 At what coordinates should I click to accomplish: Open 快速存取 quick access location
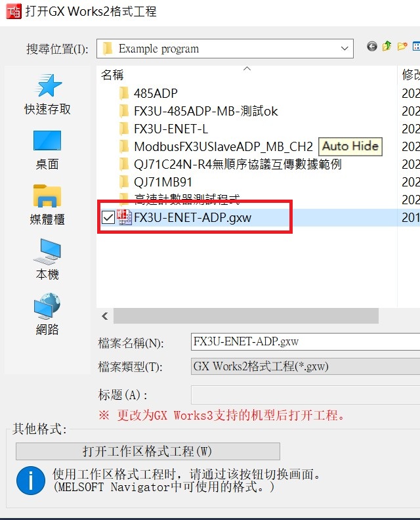point(47,94)
